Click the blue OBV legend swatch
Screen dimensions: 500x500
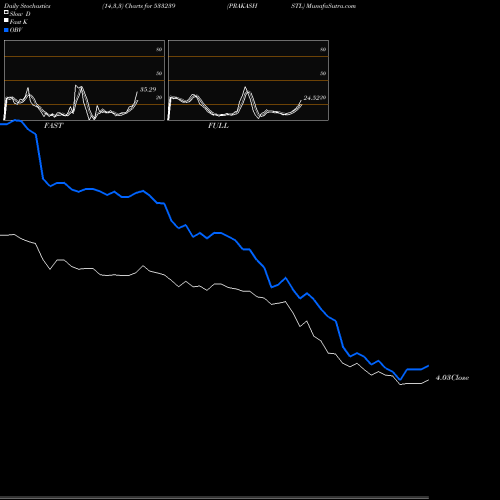(6, 30)
